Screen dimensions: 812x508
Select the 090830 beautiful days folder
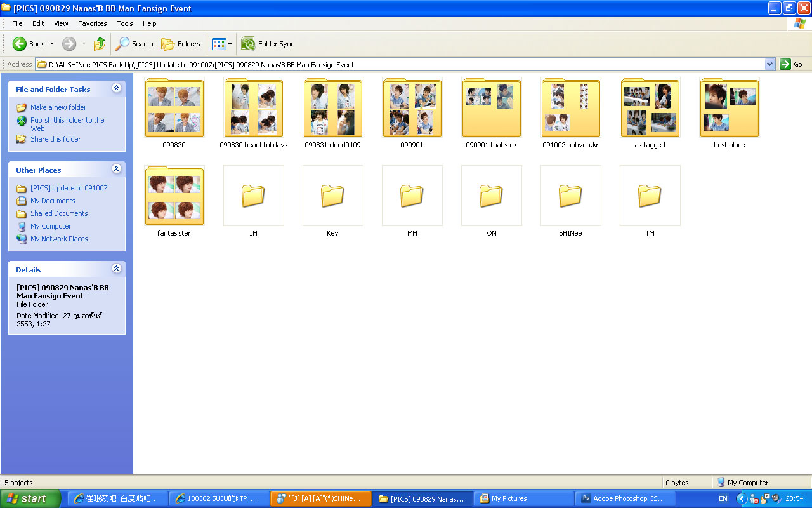pos(254,108)
